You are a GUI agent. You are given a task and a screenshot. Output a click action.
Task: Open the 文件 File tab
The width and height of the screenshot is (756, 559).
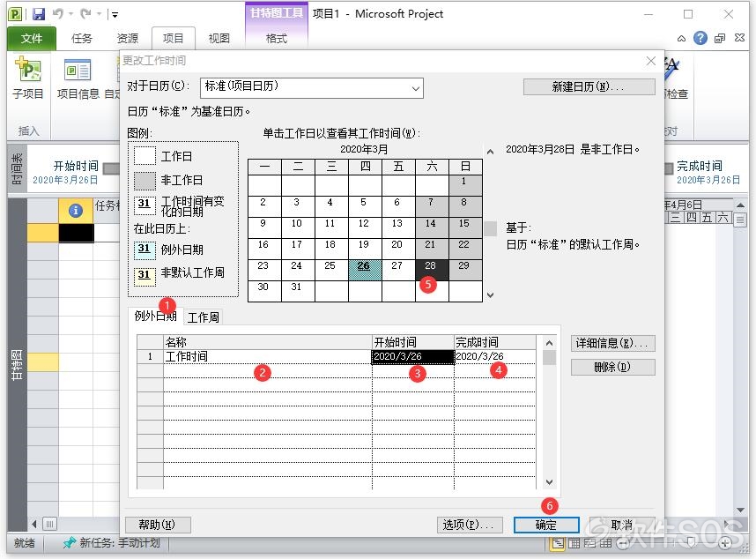[32, 38]
